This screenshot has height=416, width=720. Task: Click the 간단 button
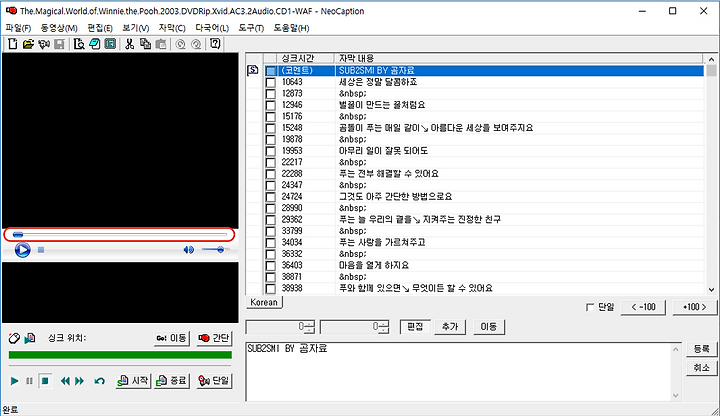pyautogui.click(x=214, y=338)
